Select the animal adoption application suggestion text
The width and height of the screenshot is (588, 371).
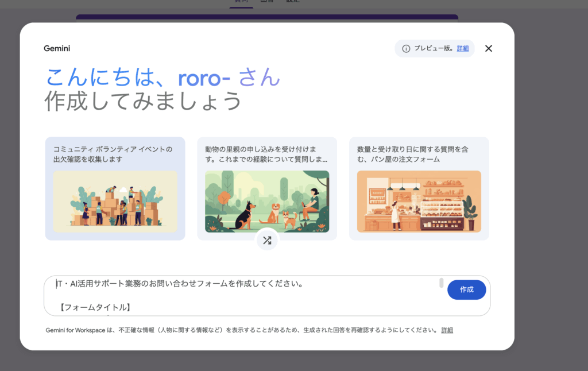266,154
